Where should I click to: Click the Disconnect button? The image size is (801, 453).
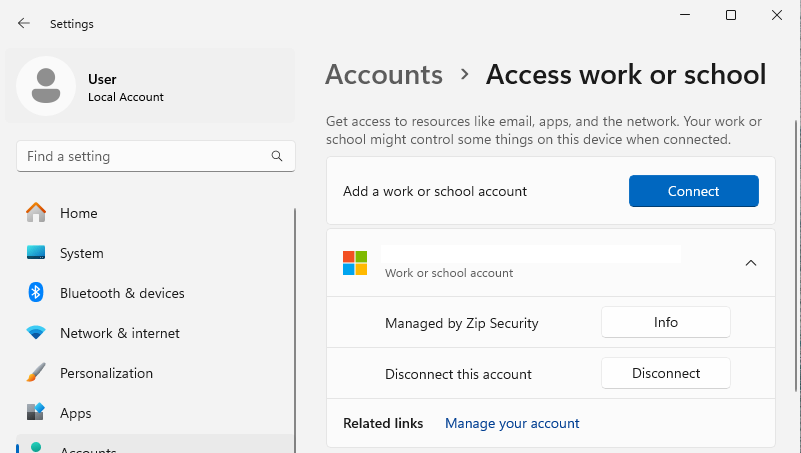point(665,373)
